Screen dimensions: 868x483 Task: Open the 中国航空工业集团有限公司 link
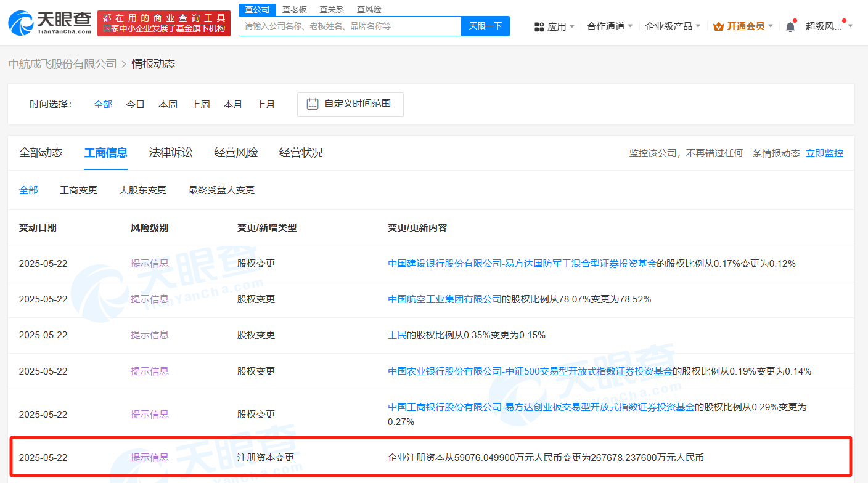tap(444, 299)
